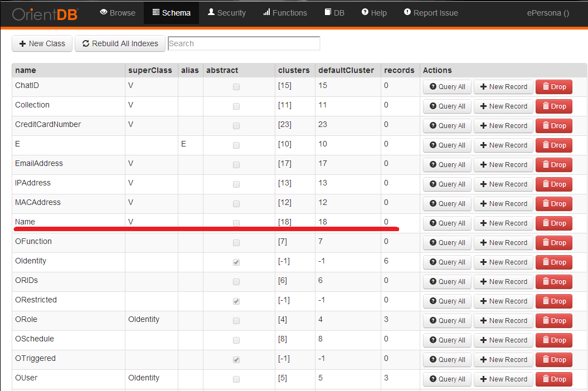
Task: Open the Browse tab
Action: [118, 13]
